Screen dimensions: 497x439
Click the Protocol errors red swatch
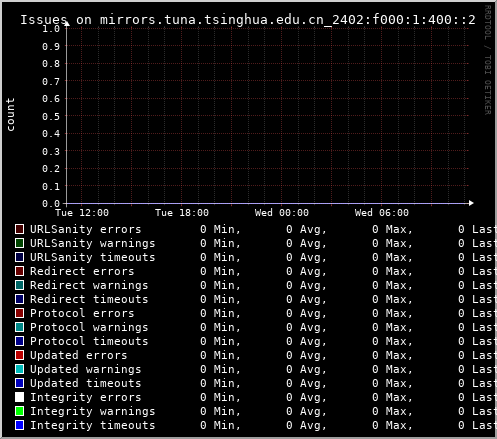pos(20,313)
